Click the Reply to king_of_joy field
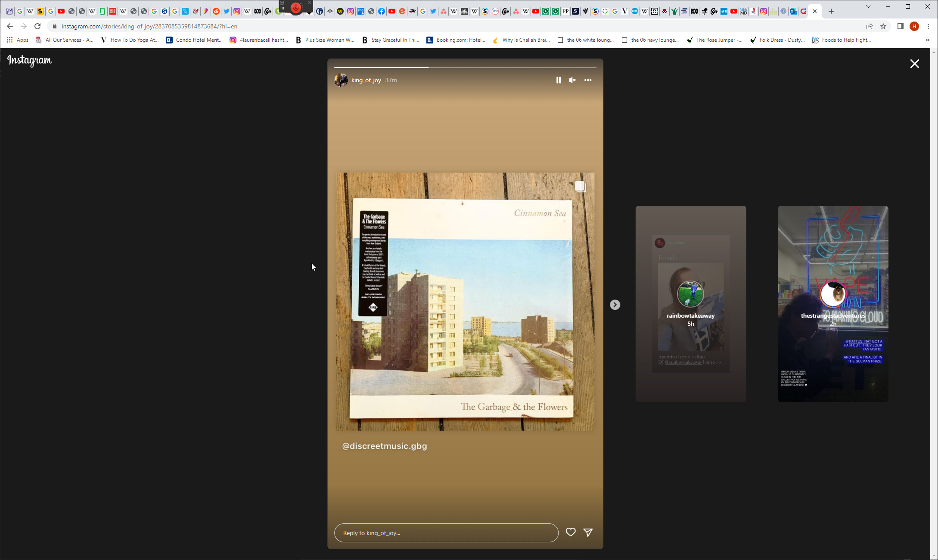Viewport: 938px width, 560px height. click(x=446, y=533)
